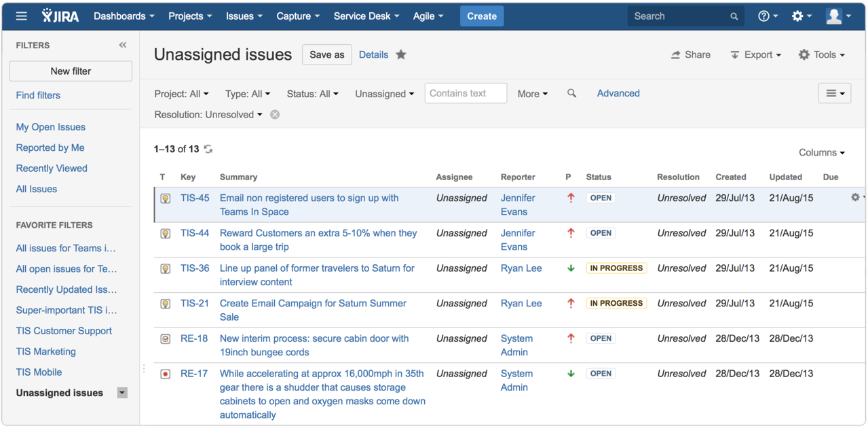The height and width of the screenshot is (428, 868).
Task: Open the hamburger navigation menu
Action: coord(22,16)
